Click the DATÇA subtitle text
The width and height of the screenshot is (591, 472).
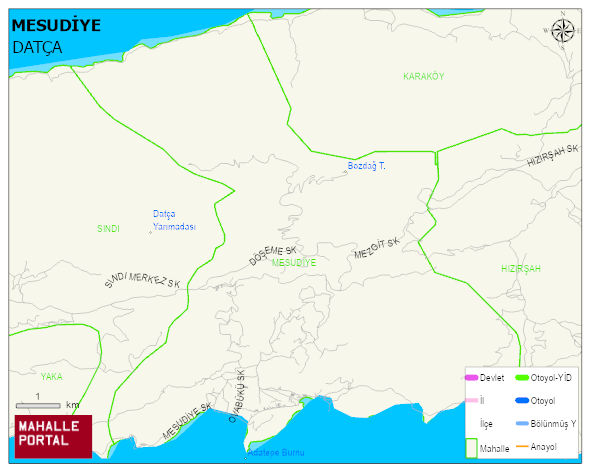tap(37, 48)
